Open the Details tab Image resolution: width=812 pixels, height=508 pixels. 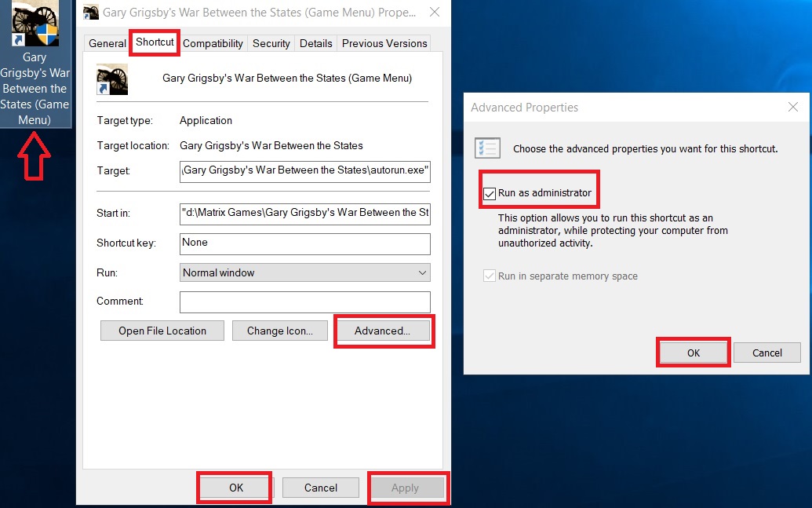316,43
